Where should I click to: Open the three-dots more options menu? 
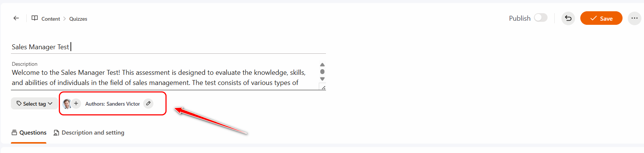click(635, 18)
